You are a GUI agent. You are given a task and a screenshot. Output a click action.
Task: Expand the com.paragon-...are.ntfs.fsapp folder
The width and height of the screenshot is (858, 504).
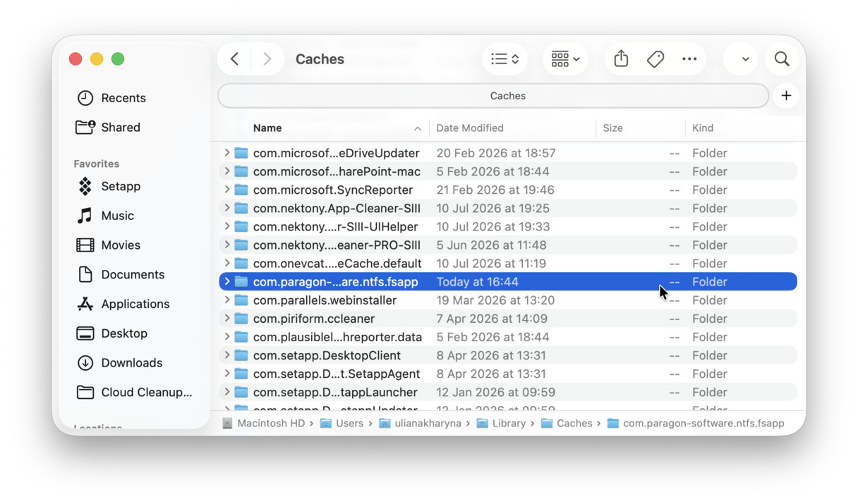(227, 282)
